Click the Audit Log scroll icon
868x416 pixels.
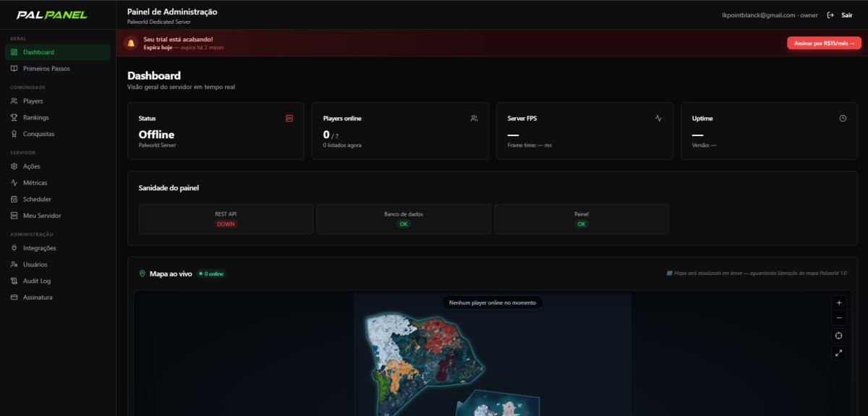14,281
